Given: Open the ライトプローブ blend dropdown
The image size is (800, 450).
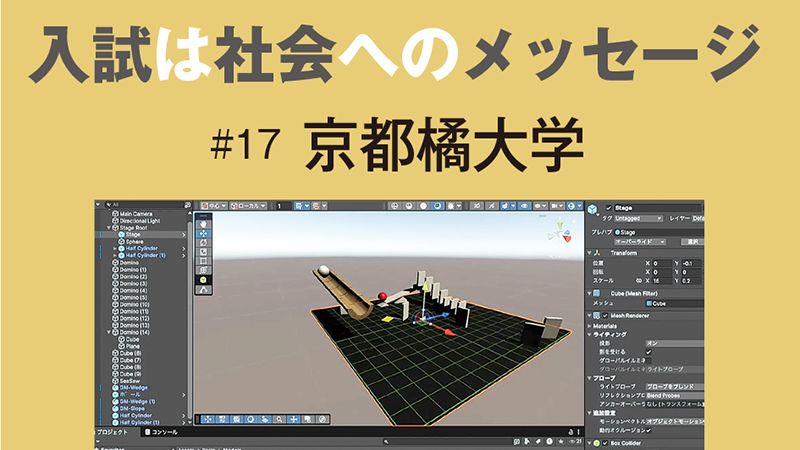Looking at the screenshot, I should [674, 387].
